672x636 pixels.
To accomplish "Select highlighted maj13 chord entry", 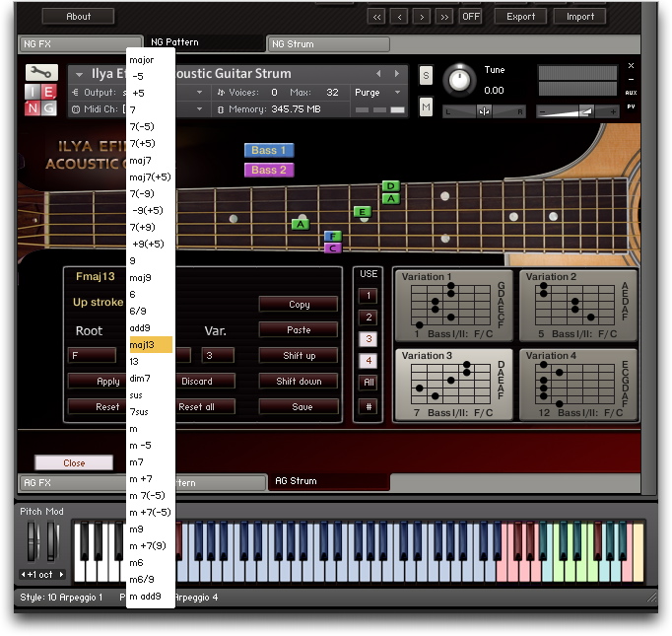I will pos(151,345).
